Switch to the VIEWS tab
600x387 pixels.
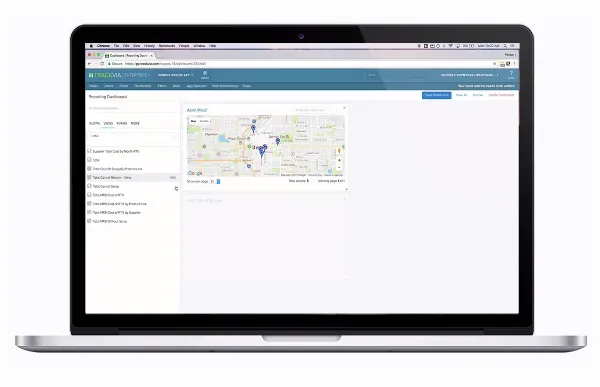(x=108, y=123)
